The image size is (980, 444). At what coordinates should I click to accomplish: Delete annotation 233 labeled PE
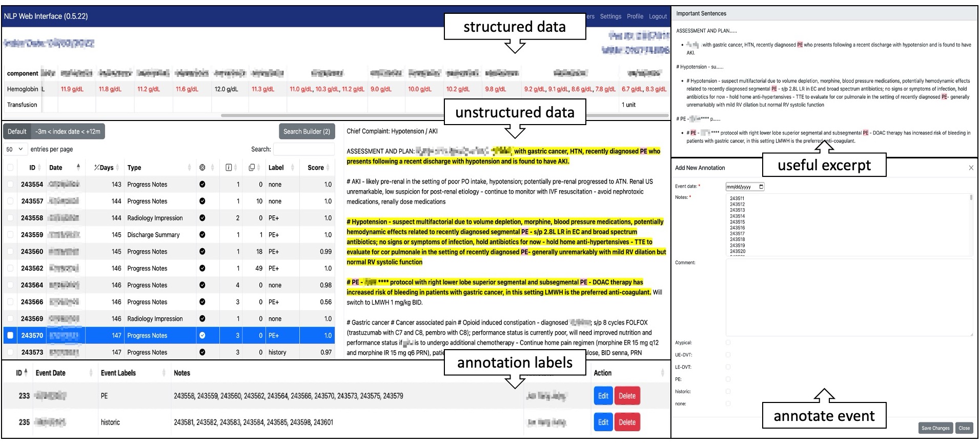point(627,396)
